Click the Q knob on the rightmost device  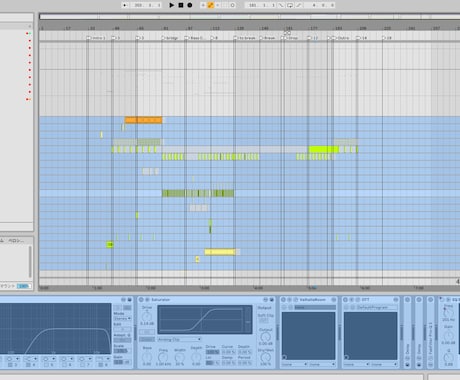click(x=448, y=358)
